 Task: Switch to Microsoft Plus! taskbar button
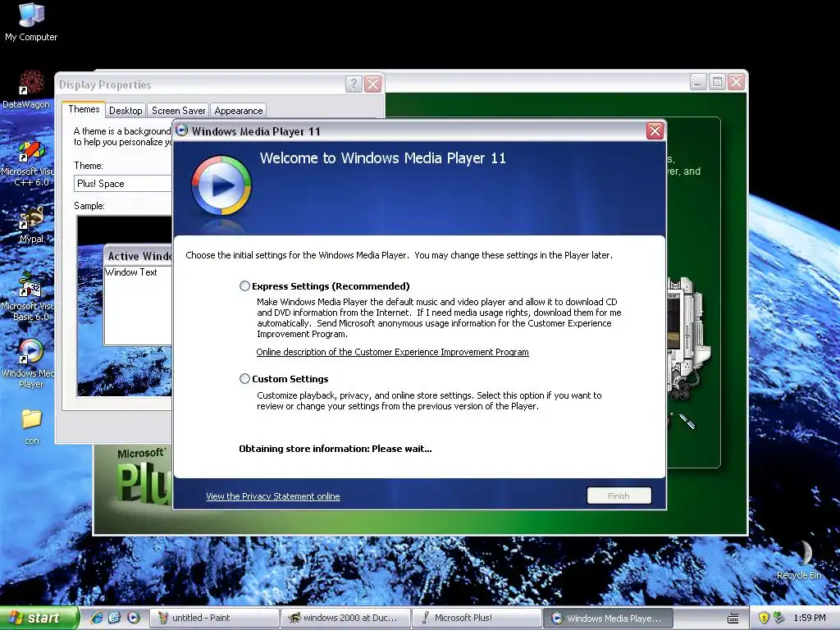point(477,618)
